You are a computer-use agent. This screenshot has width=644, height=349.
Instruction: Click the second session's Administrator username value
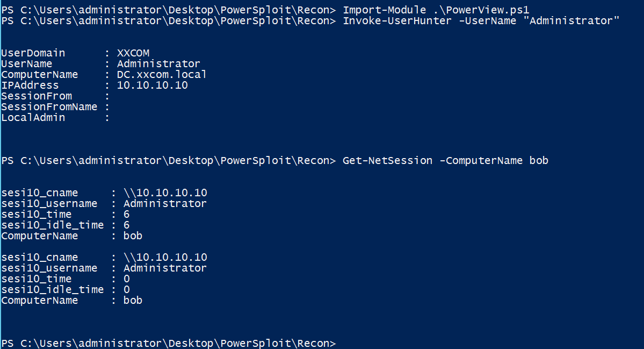coord(165,268)
